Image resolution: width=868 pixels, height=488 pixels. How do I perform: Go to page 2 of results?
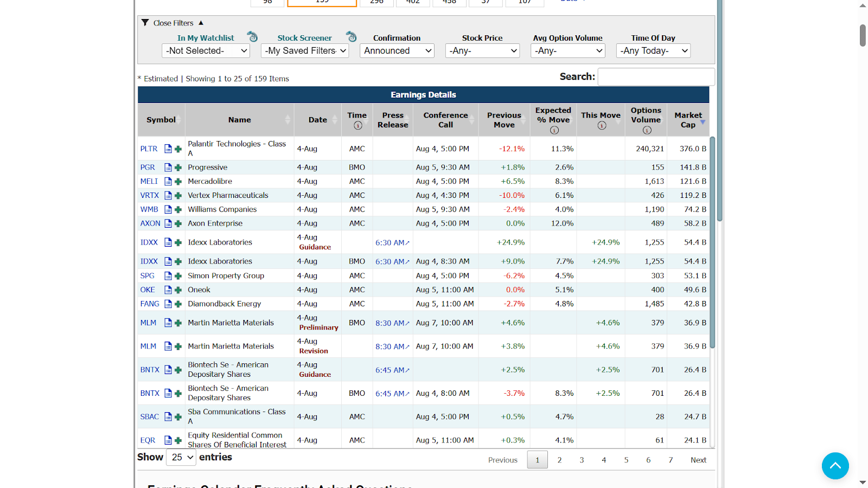coord(560,460)
